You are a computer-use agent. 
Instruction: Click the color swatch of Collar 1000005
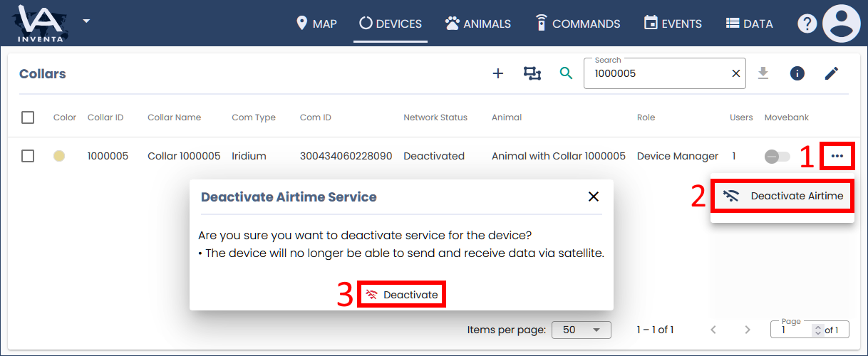59,156
